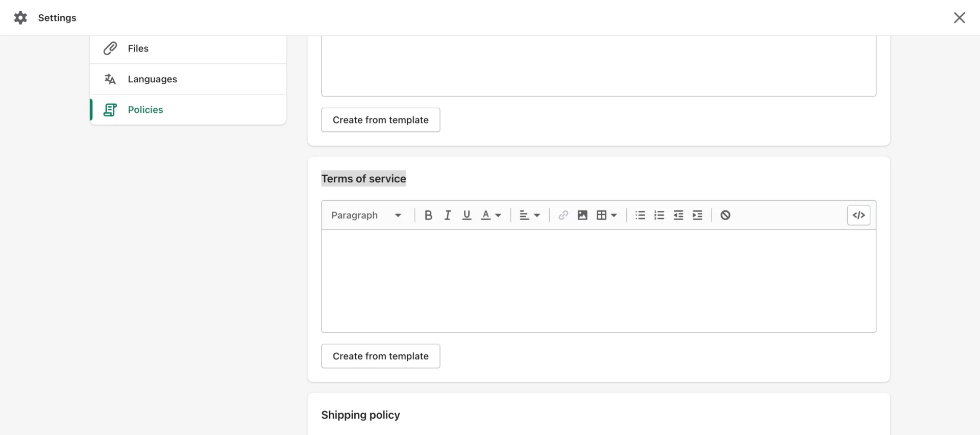Insert an image into the editor
980x435 pixels.
point(582,215)
